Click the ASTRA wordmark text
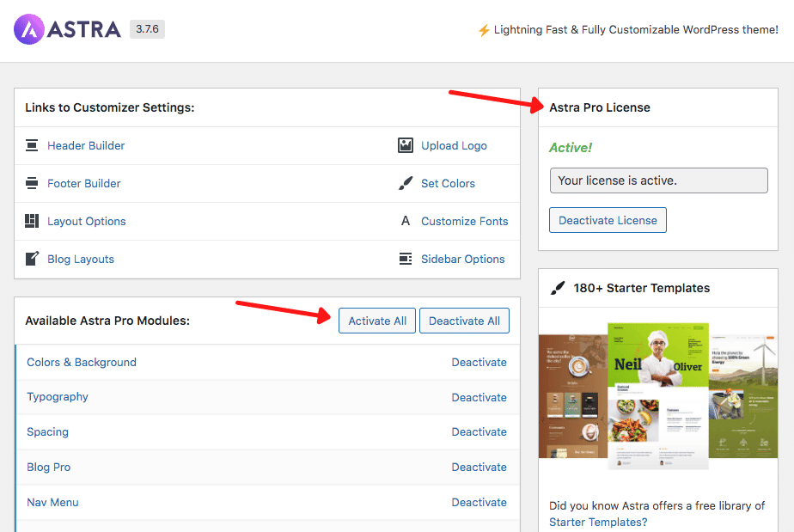The width and height of the screenshot is (794, 532). point(84,29)
